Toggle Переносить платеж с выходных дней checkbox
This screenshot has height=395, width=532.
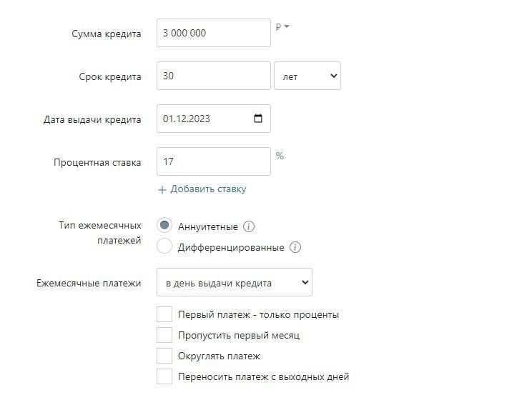(164, 376)
